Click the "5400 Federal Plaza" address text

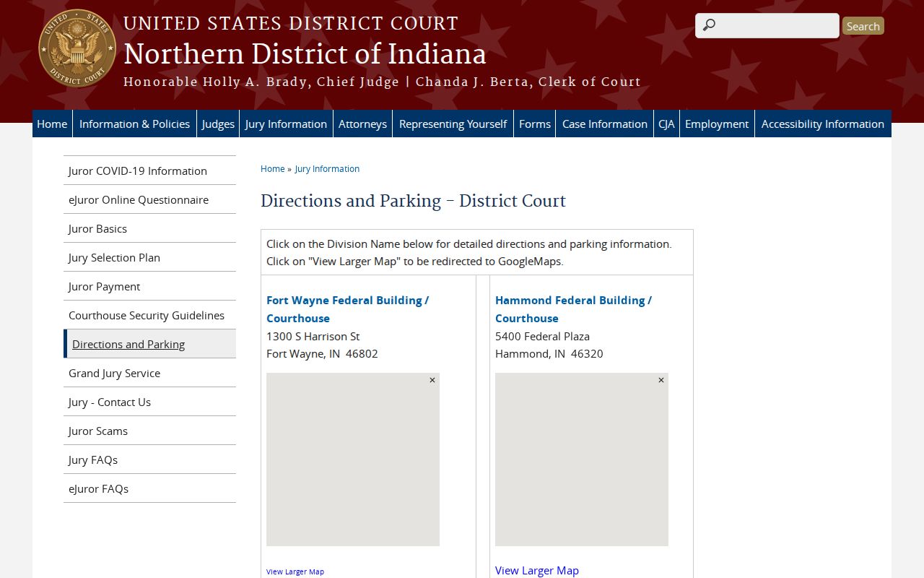coord(542,336)
